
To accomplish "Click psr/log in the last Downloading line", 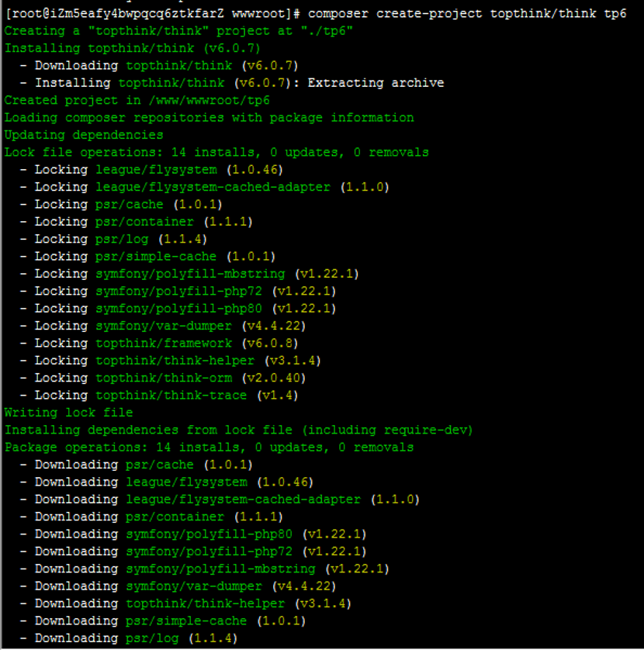I will (x=152, y=638).
